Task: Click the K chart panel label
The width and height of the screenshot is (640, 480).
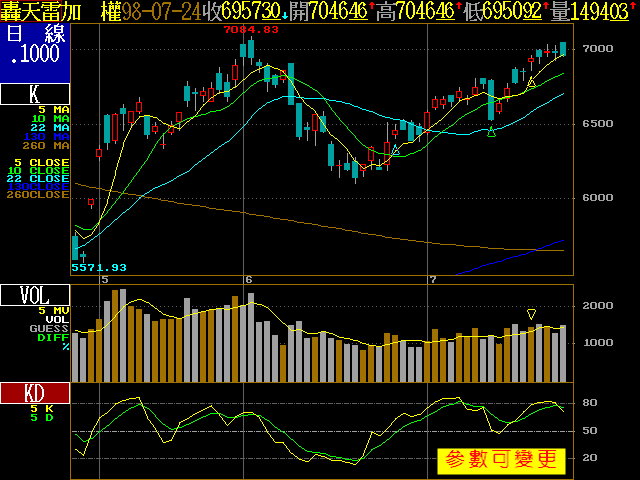Action: pyautogui.click(x=35, y=95)
